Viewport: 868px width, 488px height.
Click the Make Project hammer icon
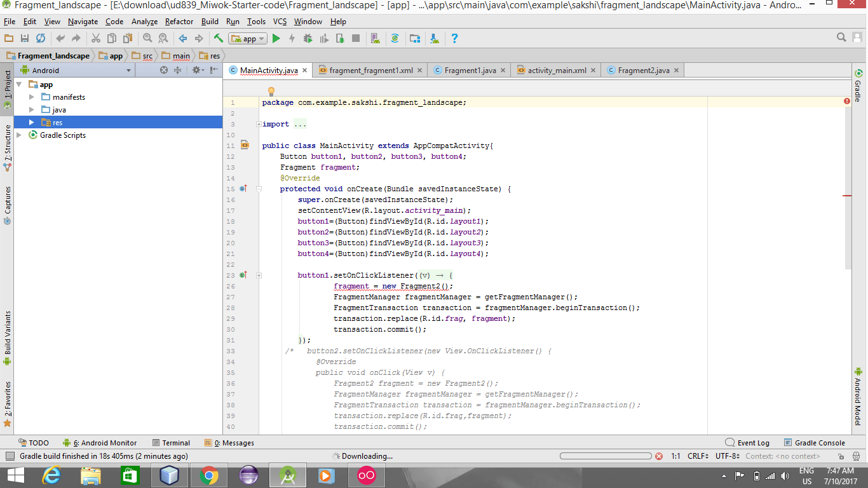[x=219, y=39]
